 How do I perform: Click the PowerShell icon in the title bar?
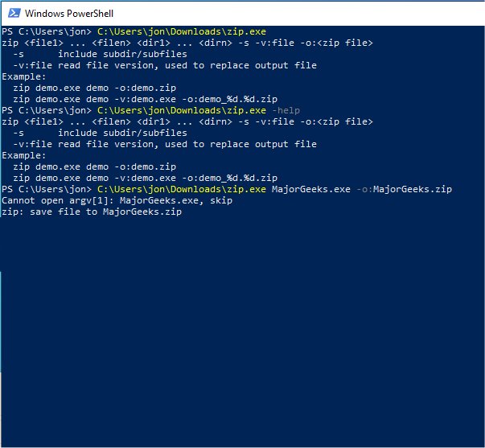(x=13, y=14)
